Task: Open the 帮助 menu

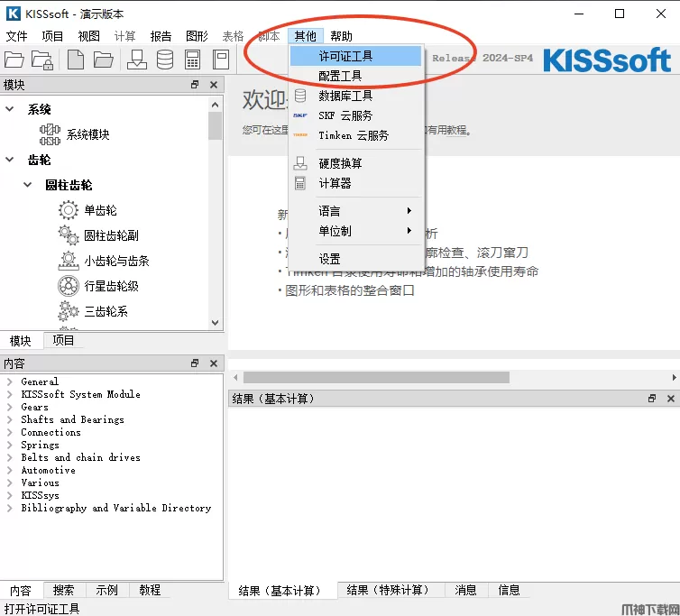Action: (341, 36)
